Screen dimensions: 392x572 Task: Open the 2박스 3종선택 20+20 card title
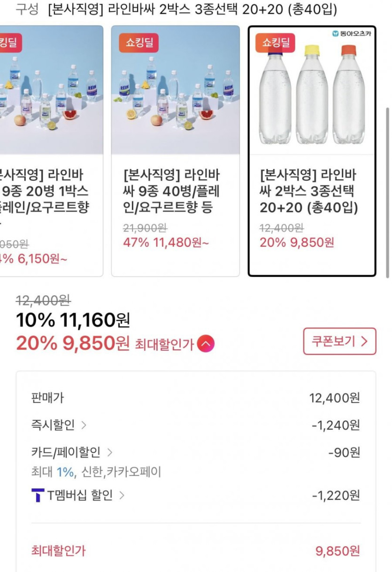(308, 192)
